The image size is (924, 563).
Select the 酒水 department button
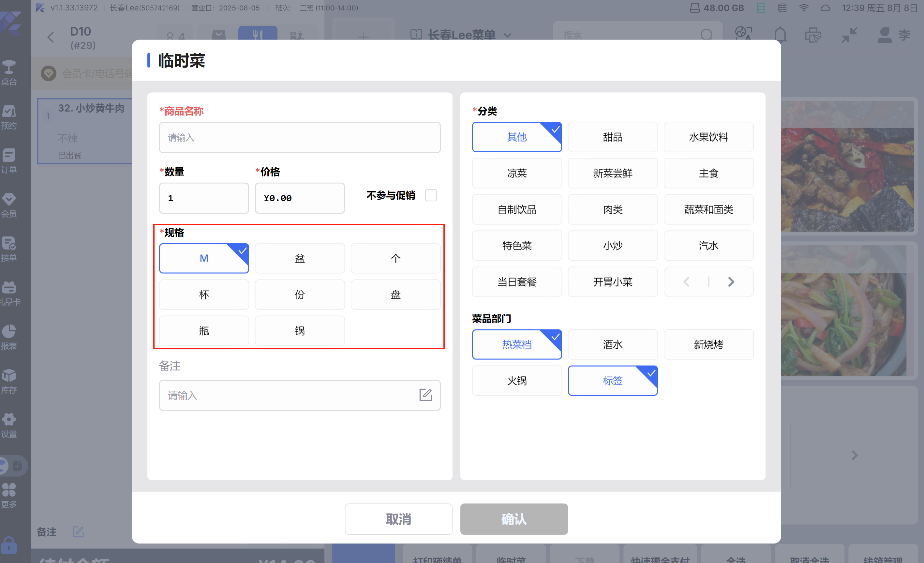click(613, 344)
